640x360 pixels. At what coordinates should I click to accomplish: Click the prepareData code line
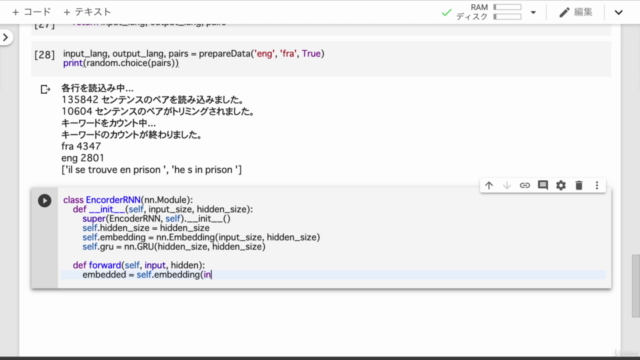click(x=193, y=53)
